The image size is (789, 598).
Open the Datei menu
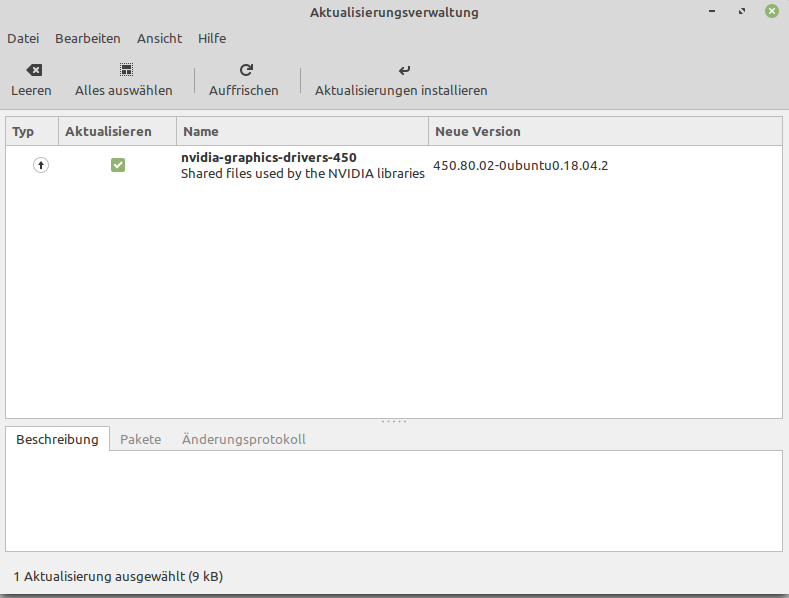[x=23, y=39]
